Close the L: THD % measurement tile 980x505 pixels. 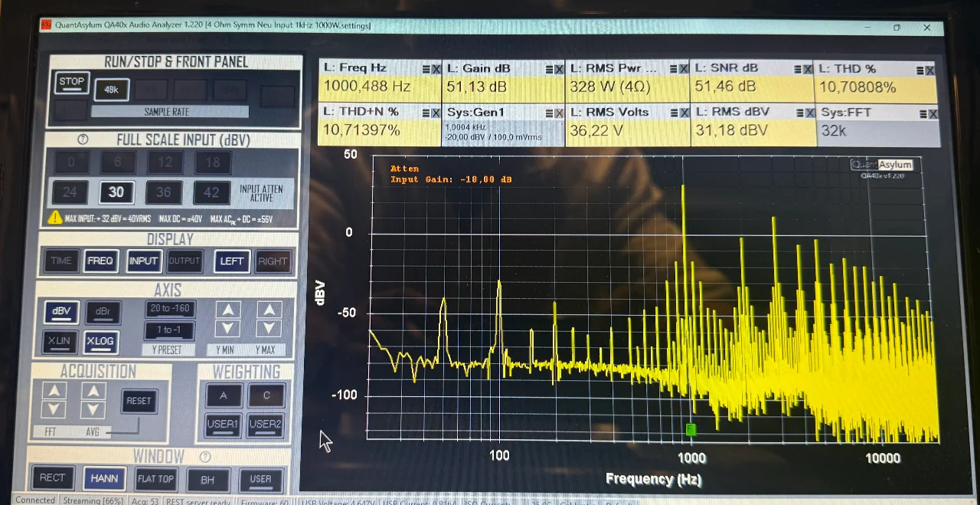coord(930,70)
